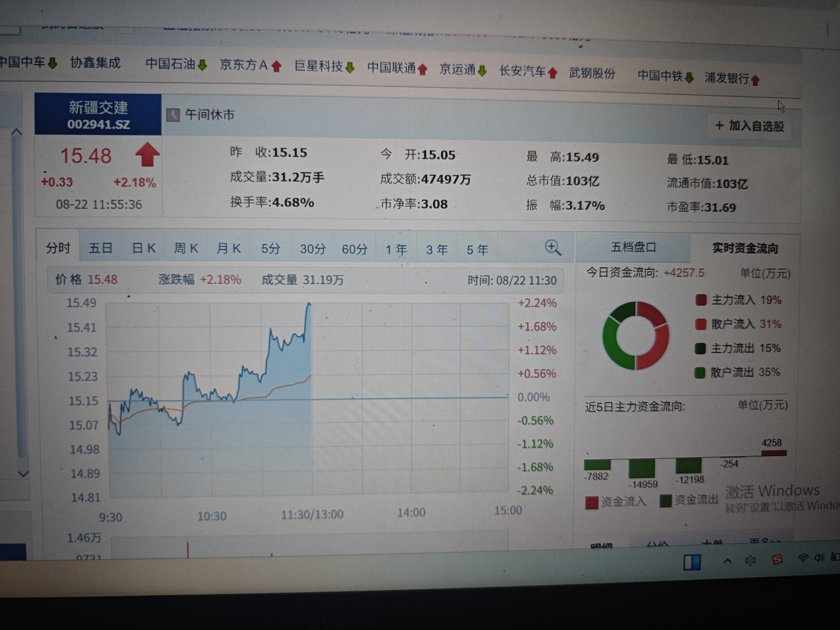Show the 5年 chart range
Image resolution: width=840 pixels, height=630 pixels.
coord(477,250)
